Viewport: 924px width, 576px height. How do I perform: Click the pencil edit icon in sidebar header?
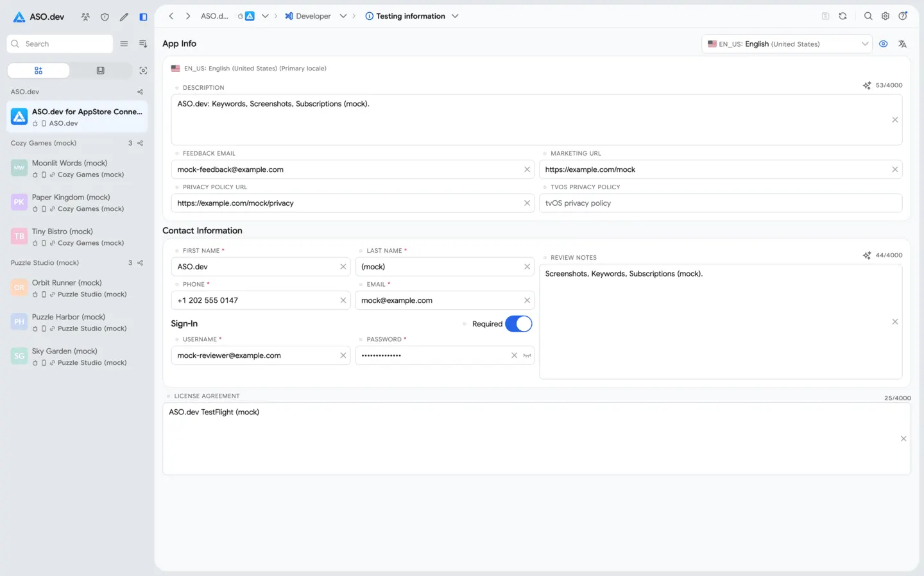[x=124, y=17]
